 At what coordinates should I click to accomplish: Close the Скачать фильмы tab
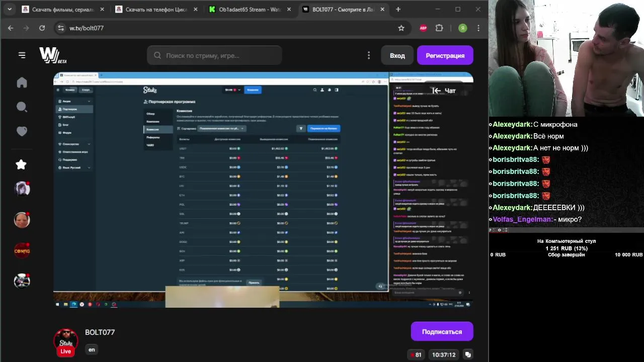pyautogui.click(x=102, y=9)
